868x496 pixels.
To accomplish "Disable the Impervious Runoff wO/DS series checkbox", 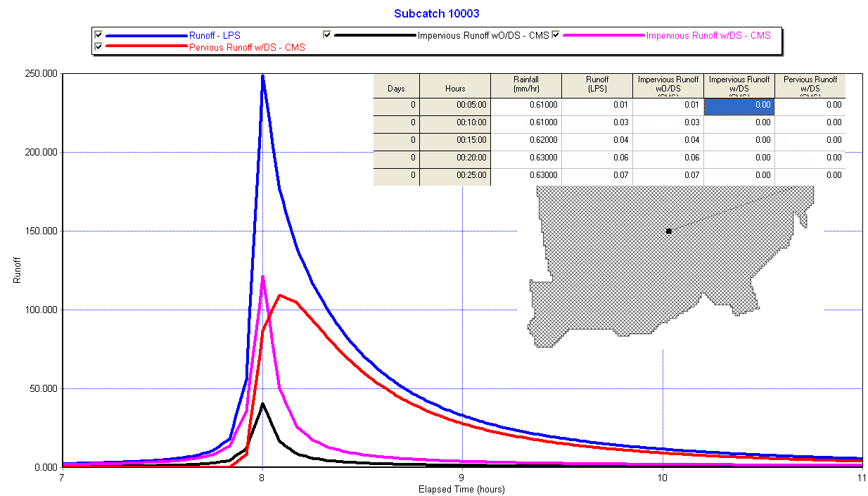I will pyautogui.click(x=326, y=33).
